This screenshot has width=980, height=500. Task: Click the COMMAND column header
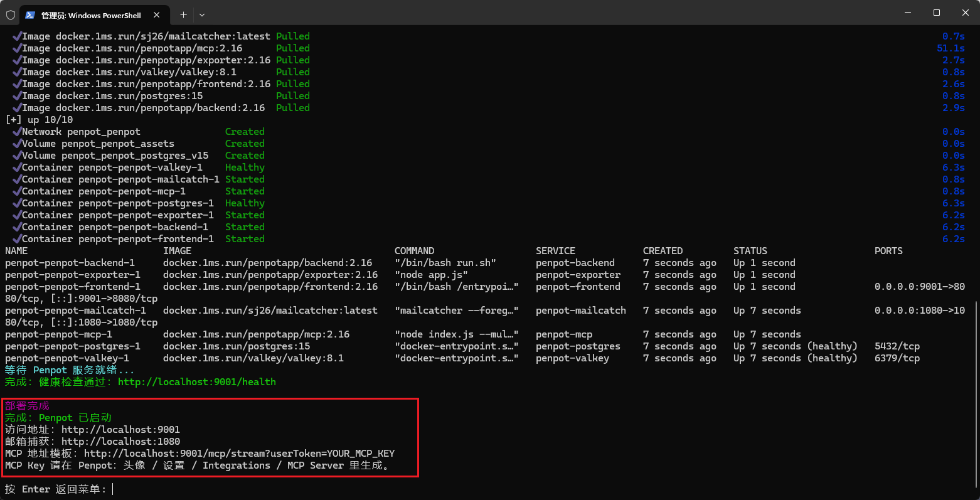click(x=414, y=251)
